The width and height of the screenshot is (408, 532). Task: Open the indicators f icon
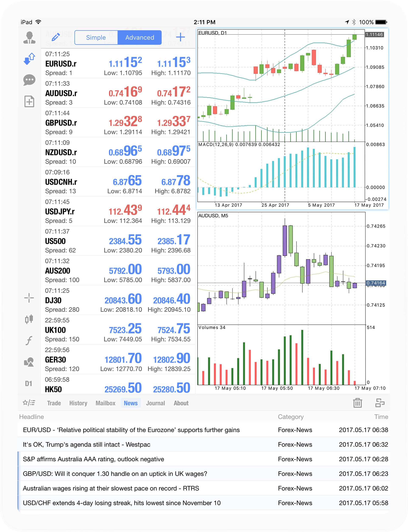29,340
